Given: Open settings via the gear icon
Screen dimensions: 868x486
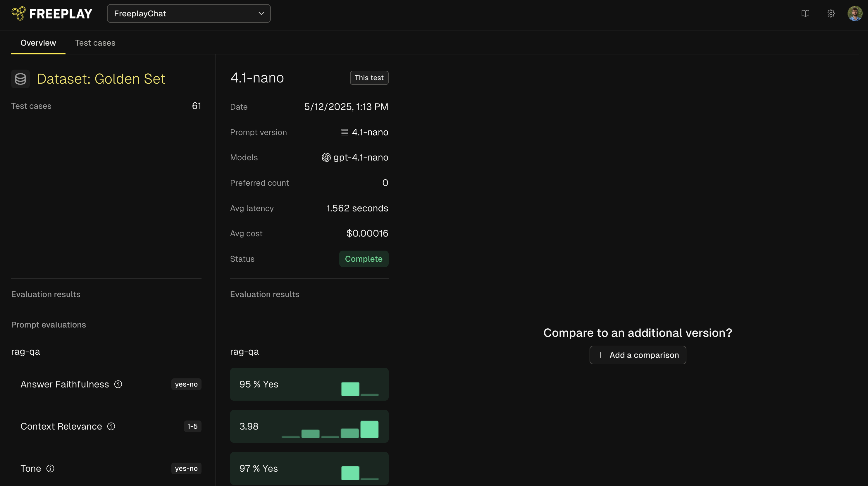Looking at the screenshot, I should [x=831, y=13].
